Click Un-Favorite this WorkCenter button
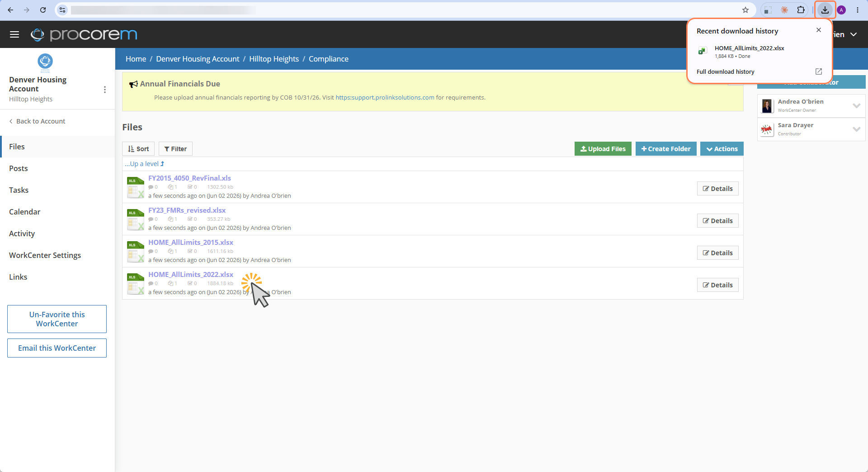868x472 pixels. pos(57,319)
